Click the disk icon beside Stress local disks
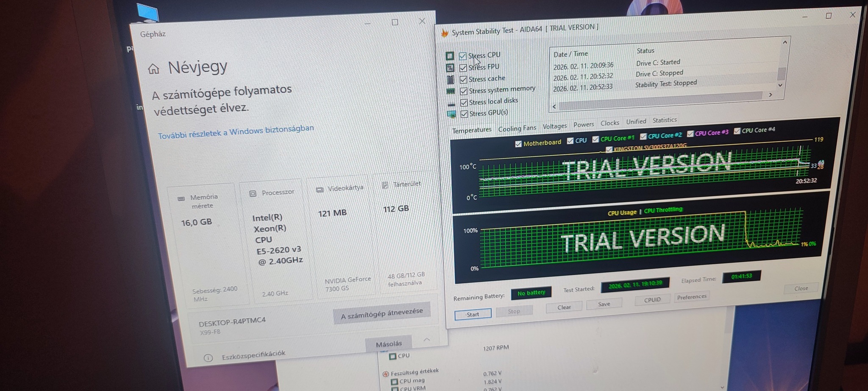The width and height of the screenshot is (868, 391). point(451,103)
